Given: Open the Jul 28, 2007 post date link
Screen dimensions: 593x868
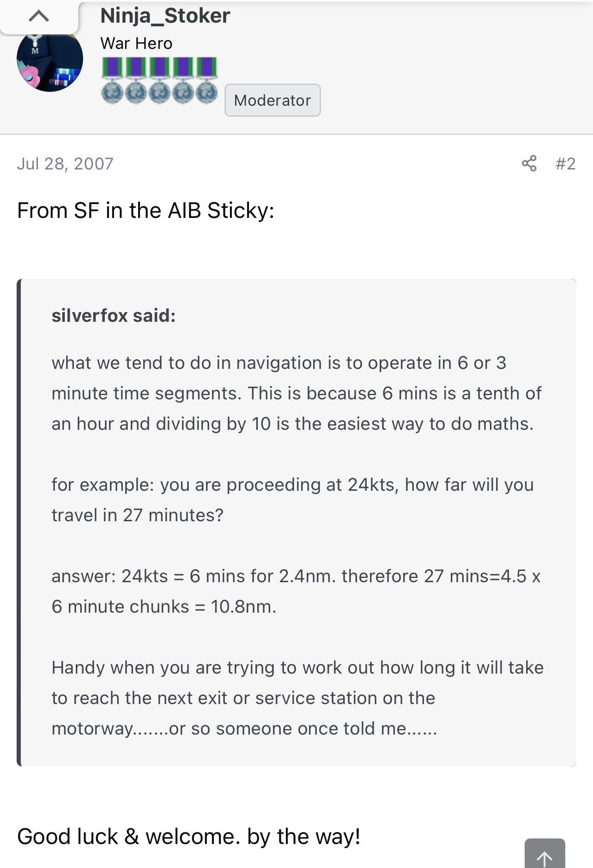Looking at the screenshot, I should pyautogui.click(x=65, y=164).
